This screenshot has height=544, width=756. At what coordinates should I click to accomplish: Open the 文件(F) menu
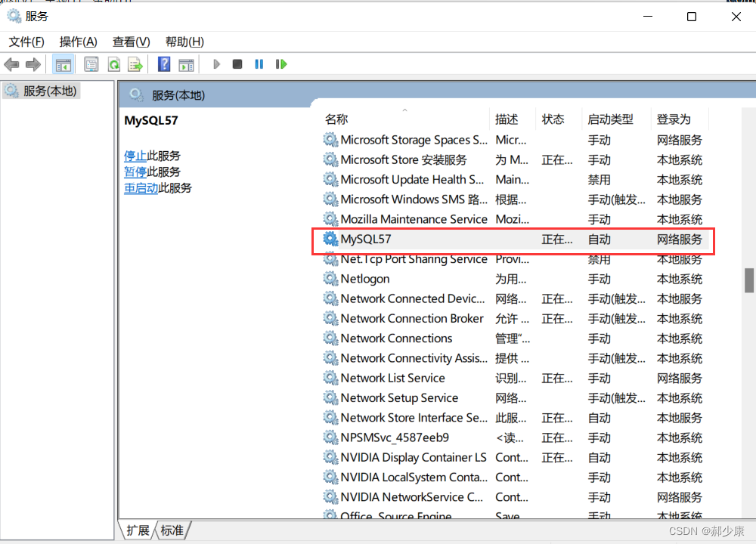tap(26, 42)
